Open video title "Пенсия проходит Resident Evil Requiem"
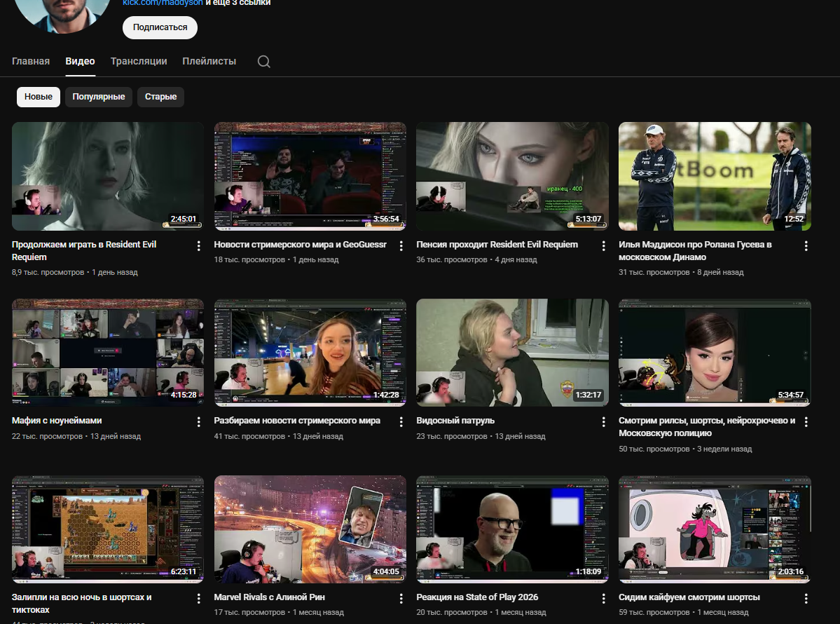The height and width of the screenshot is (624, 840). coord(497,245)
